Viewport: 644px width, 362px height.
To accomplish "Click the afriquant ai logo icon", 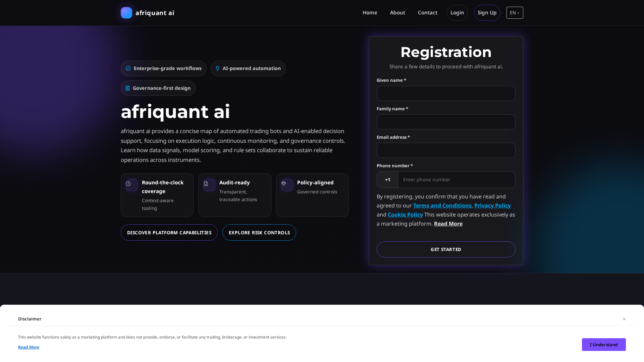I will point(126,13).
